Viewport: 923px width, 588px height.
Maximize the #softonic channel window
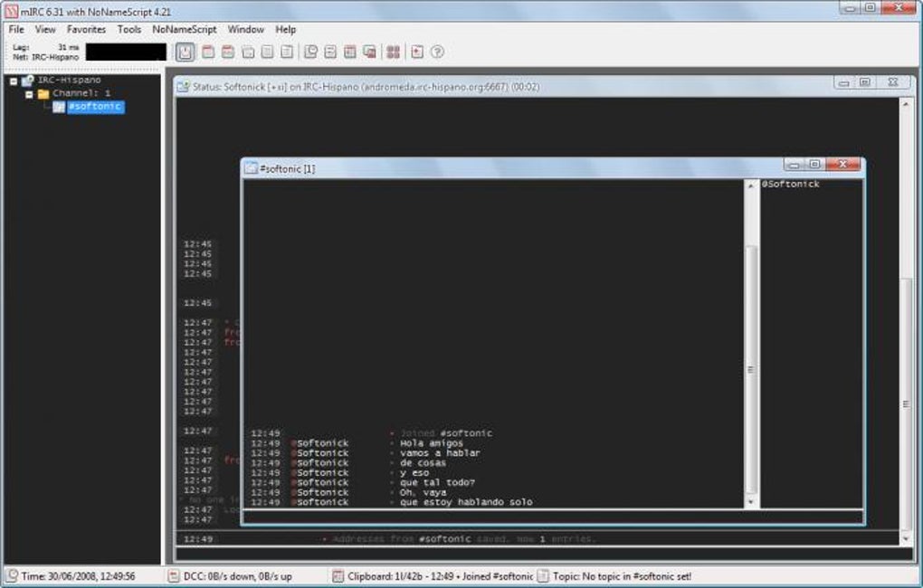[815, 165]
